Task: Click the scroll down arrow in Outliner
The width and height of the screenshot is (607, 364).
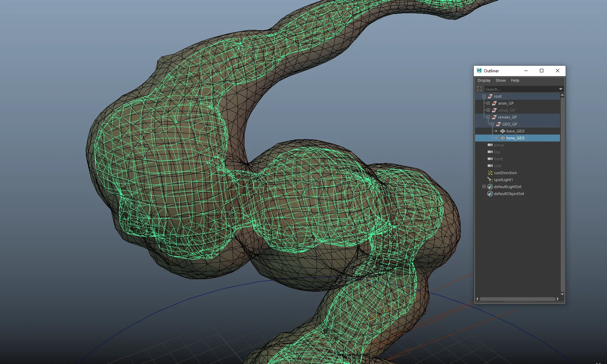Action: [562, 294]
